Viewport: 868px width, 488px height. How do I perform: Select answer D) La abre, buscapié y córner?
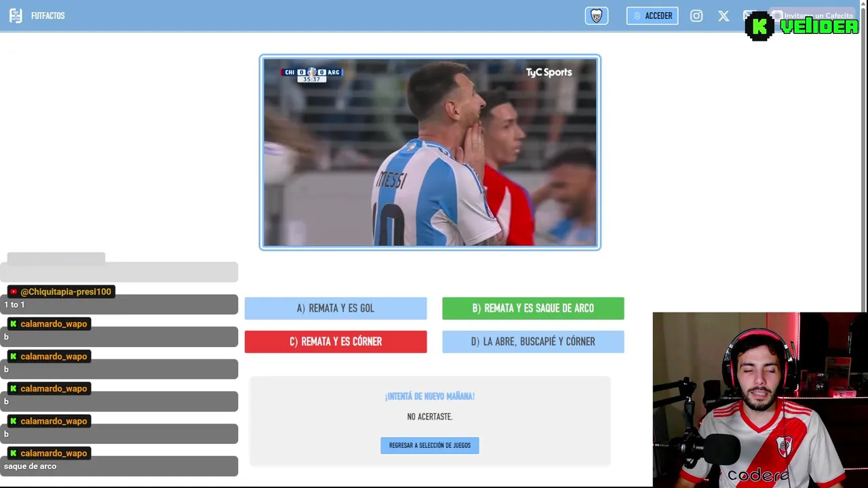[x=533, y=342]
